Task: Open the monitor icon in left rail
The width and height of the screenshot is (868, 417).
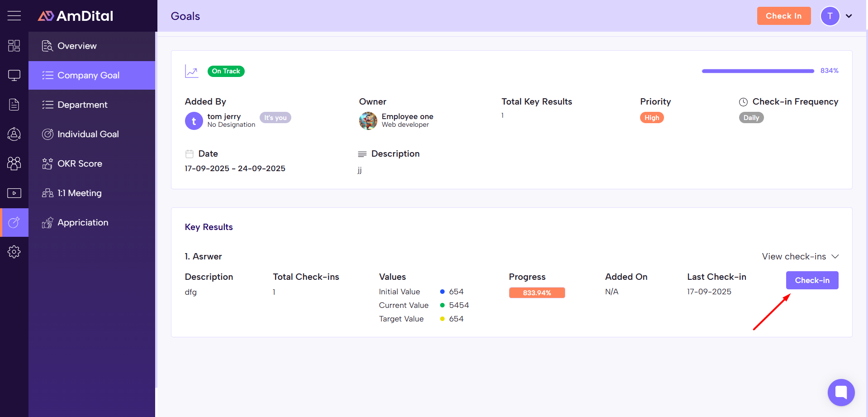Action: pyautogui.click(x=14, y=75)
